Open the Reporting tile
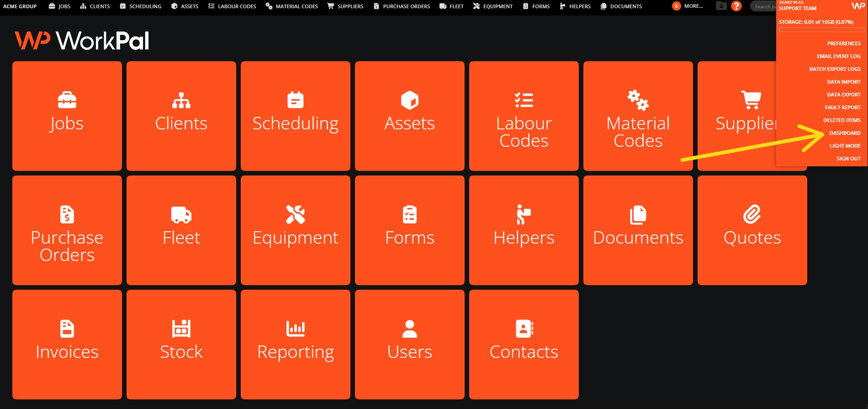Screen dimensions: 868x409 (296, 345)
